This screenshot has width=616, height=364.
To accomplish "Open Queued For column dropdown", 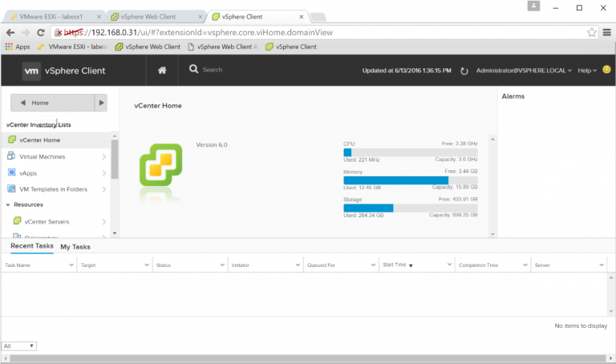I will point(373,265).
